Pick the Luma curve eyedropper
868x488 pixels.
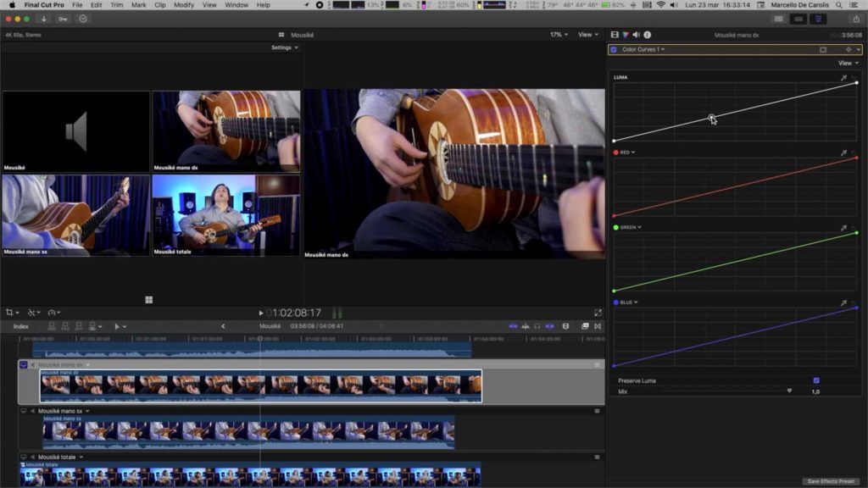pyautogui.click(x=843, y=77)
